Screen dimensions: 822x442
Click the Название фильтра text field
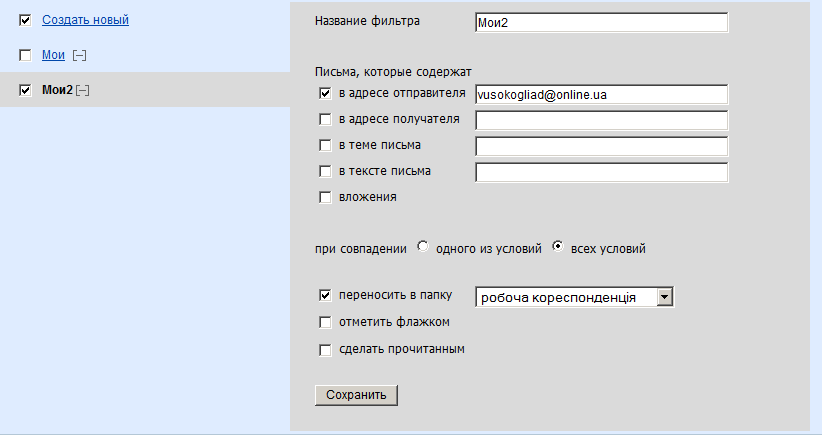(x=601, y=23)
